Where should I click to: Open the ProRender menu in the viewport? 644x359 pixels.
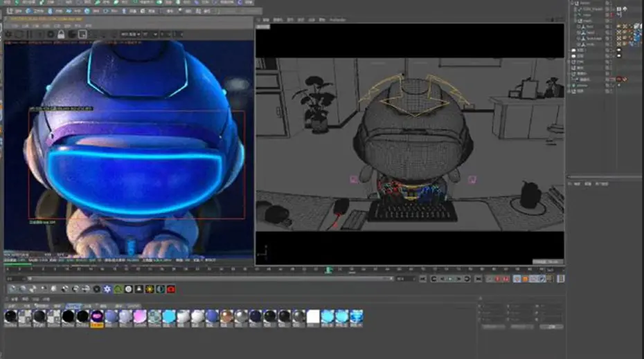pos(338,19)
